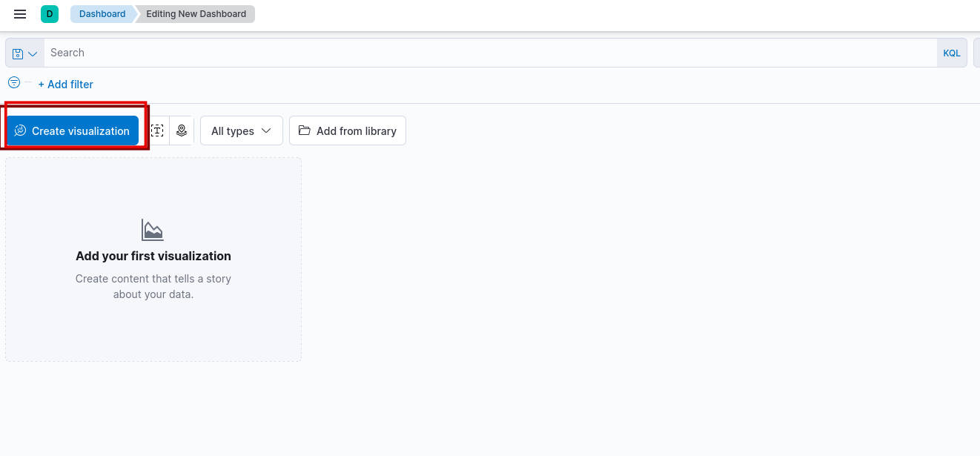Click the Create visualization button
This screenshot has width=980, height=456.
click(80, 130)
